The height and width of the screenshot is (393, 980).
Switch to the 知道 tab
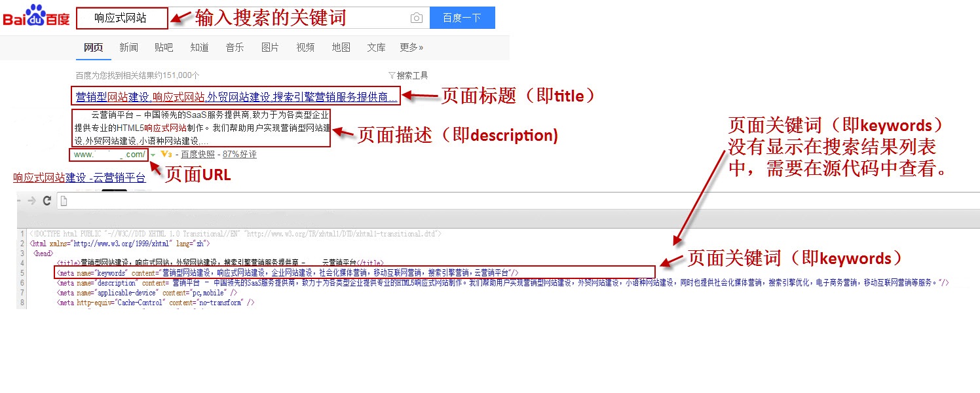[199, 47]
